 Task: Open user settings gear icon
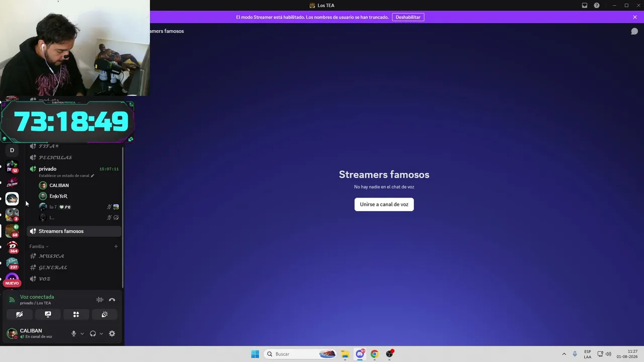click(x=112, y=333)
